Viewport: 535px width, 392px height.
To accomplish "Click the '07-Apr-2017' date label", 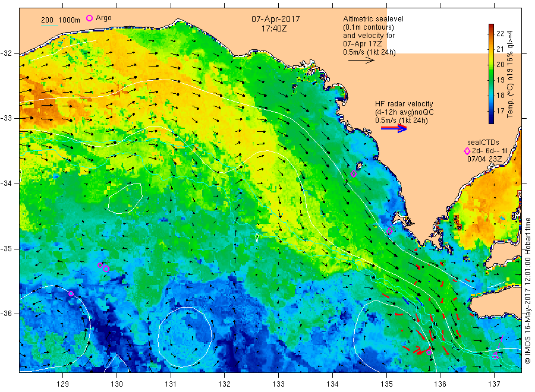I will pyautogui.click(x=276, y=19).
